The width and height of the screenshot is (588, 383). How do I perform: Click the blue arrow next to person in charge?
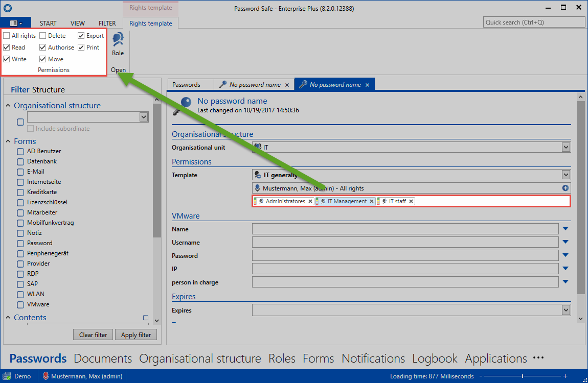(566, 282)
